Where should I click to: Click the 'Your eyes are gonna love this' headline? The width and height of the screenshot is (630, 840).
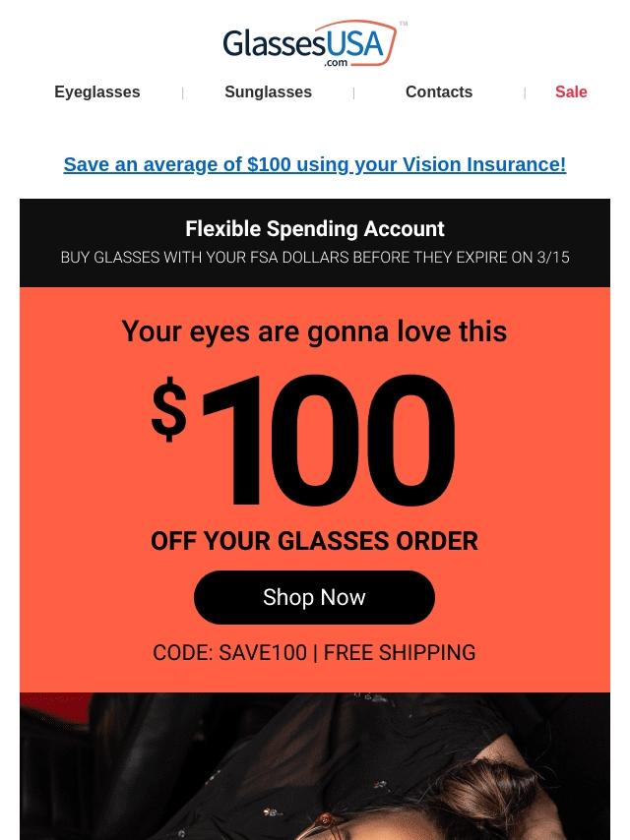tap(314, 331)
